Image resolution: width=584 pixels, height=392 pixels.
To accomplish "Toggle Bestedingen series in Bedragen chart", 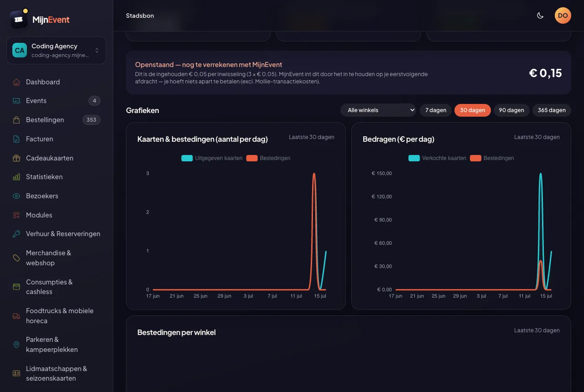I will 492,158.
